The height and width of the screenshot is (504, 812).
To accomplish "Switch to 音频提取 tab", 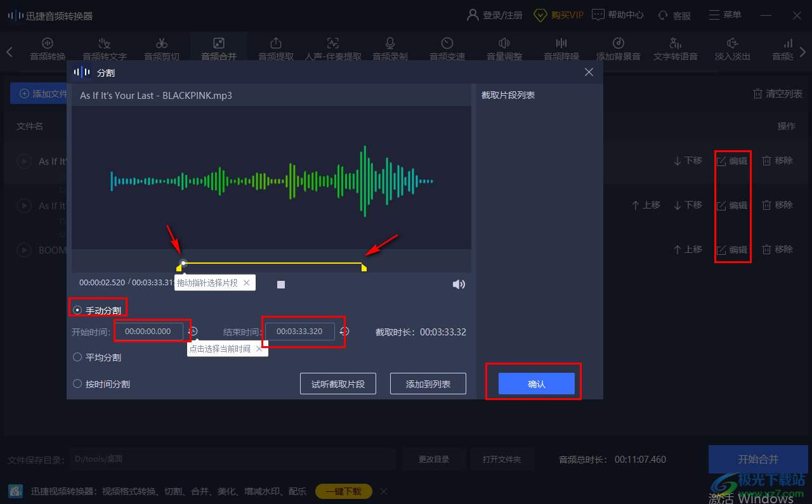I will point(276,49).
